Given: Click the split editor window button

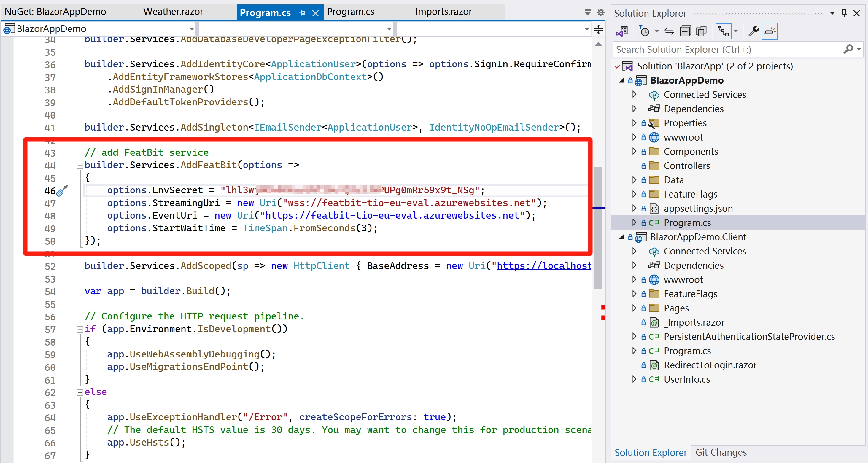Looking at the screenshot, I should click(x=598, y=29).
